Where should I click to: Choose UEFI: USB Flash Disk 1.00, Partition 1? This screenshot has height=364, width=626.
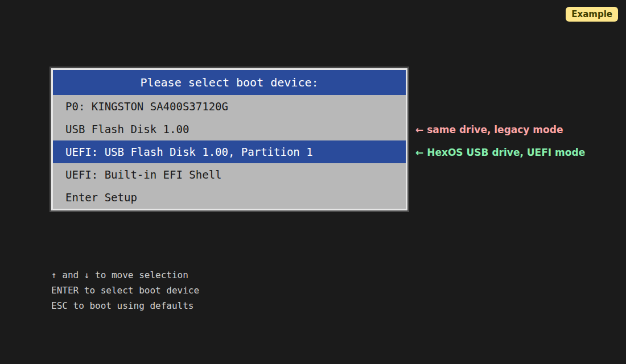point(229,152)
